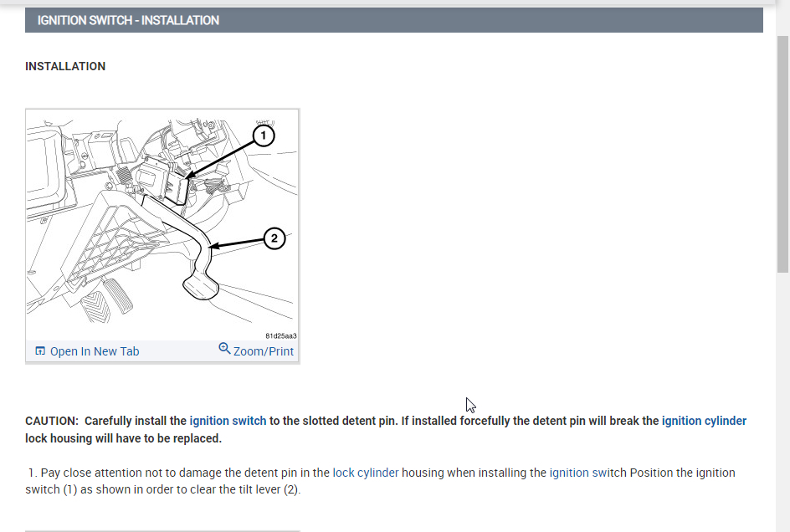Click the scrollbar track below the thumb
The width and height of the screenshot is (790, 532).
click(x=783, y=402)
